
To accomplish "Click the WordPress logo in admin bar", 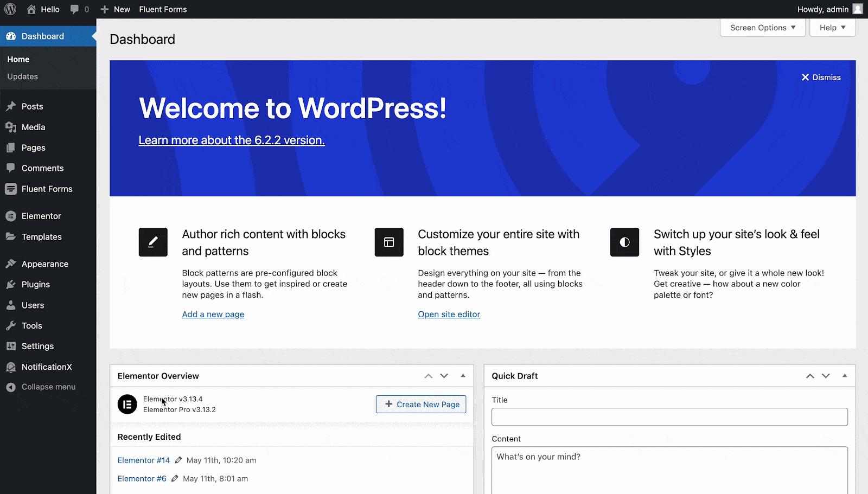I will (10, 9).
